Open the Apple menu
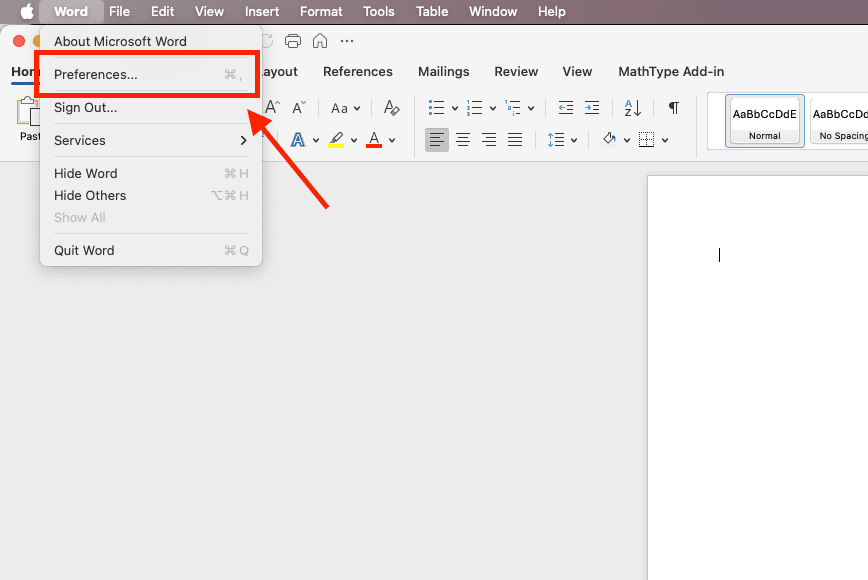 pos(27,11)
